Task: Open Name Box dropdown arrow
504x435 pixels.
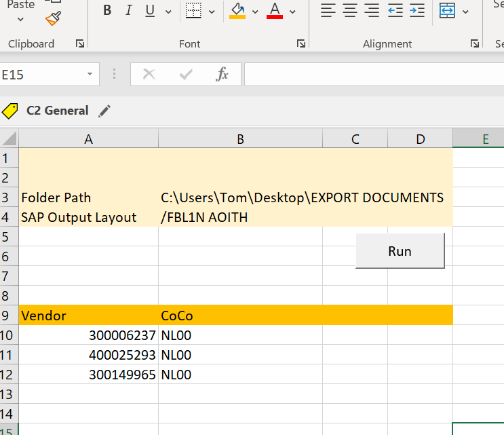Action: pos(90,74)
